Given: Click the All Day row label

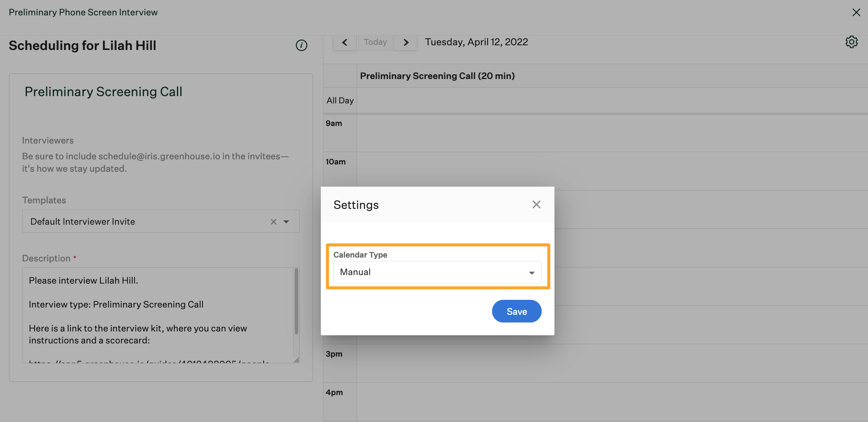Looking at the screenshot, I should pyautogui.click(x=340, y=100).
